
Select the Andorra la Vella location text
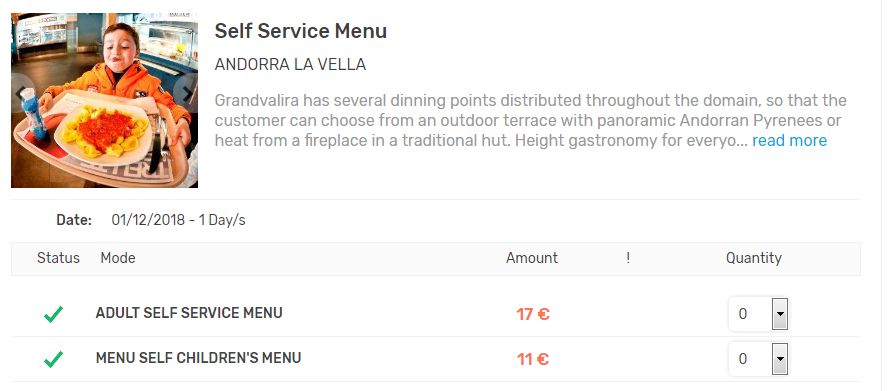point(290,65)
